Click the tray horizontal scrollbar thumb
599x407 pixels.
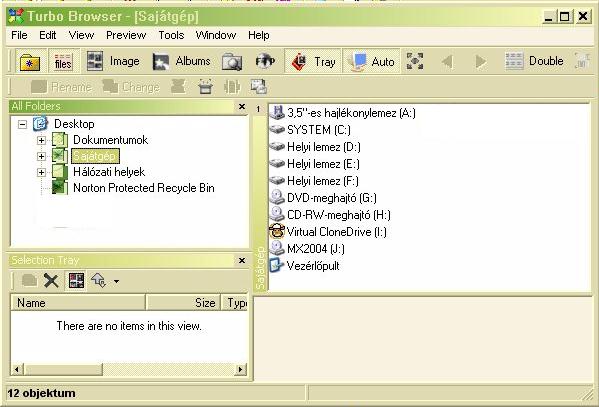coord(63,369)
